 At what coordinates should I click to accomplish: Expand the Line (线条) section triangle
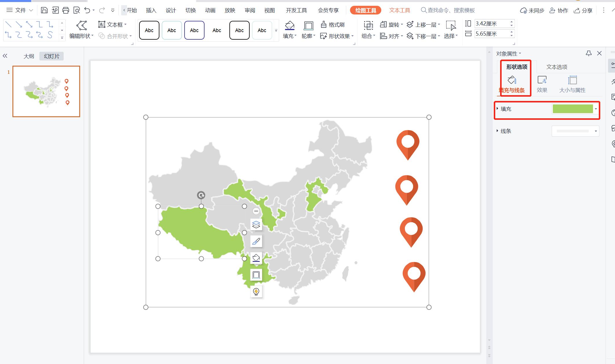[497, 131]
